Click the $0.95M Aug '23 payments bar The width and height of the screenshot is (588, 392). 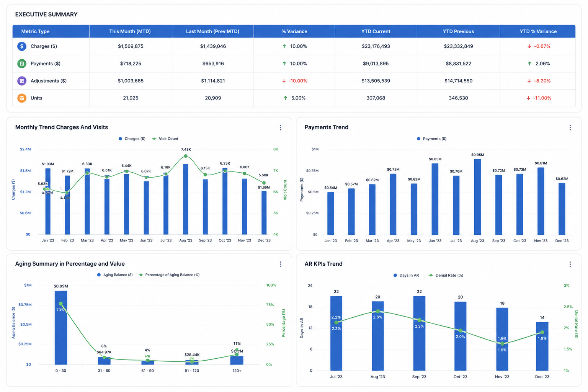point(477,197)
